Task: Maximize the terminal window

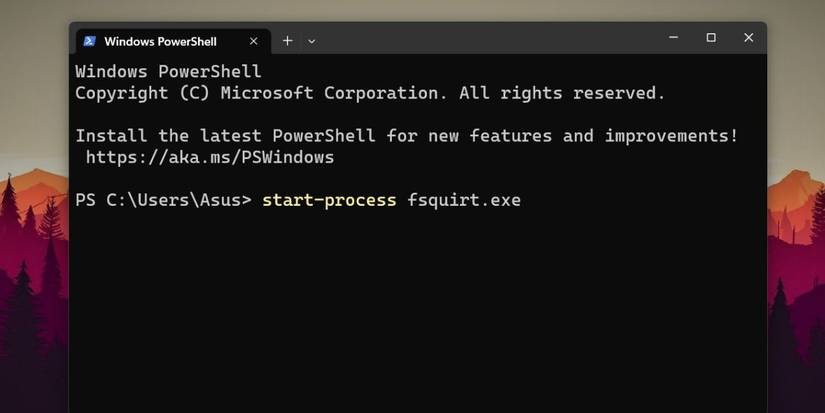Action: click(711, 37)
